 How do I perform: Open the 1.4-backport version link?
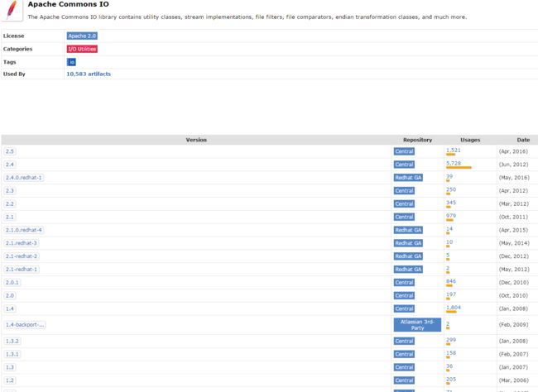click(25, 325)
